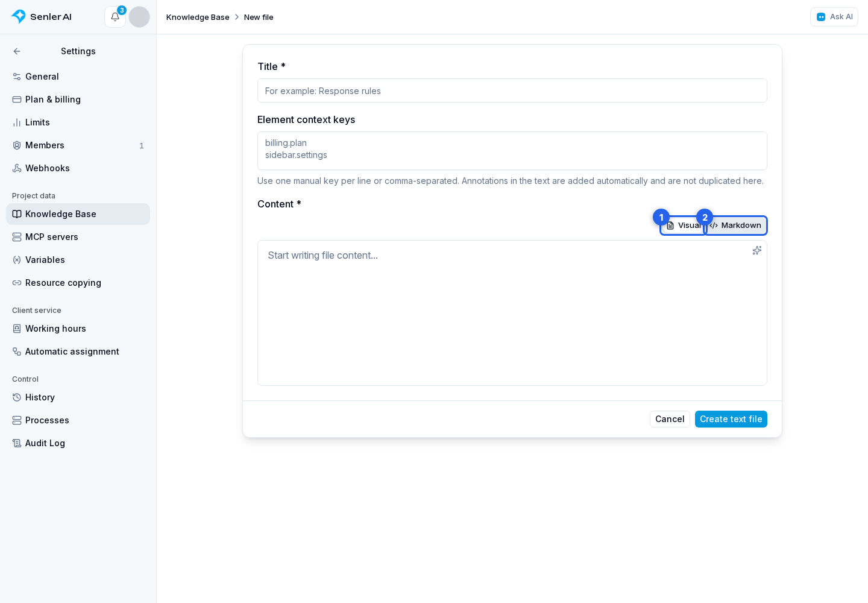868x603 pixels.
Task: Open General settings page
Action: click(x=78, y=77)
